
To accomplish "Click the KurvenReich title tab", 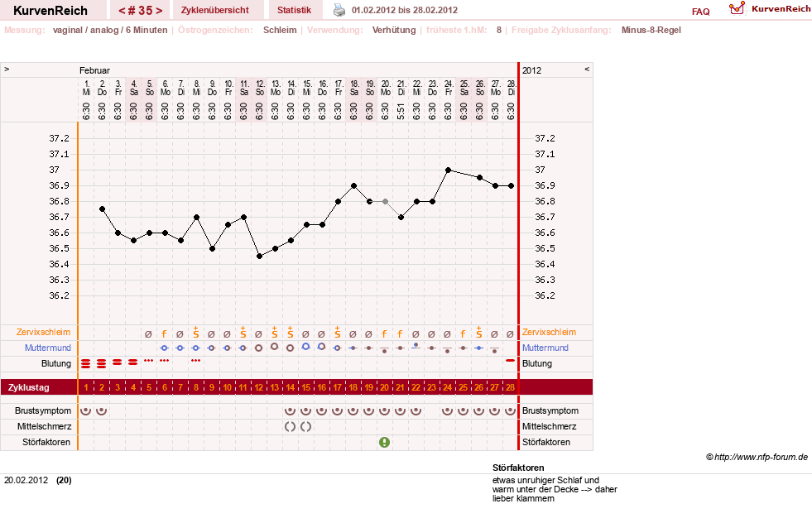I will coord(50,11).
